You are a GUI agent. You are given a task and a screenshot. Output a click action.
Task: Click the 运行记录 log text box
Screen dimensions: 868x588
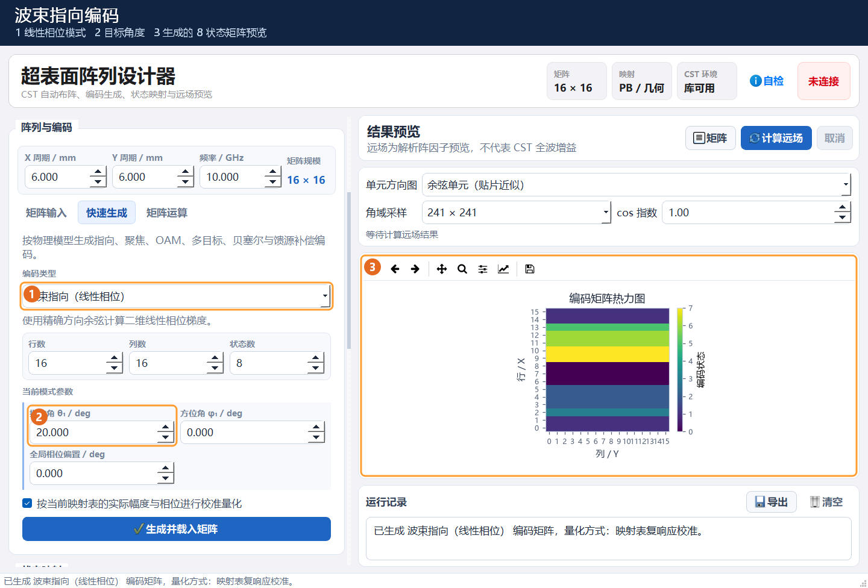[608, 539]
